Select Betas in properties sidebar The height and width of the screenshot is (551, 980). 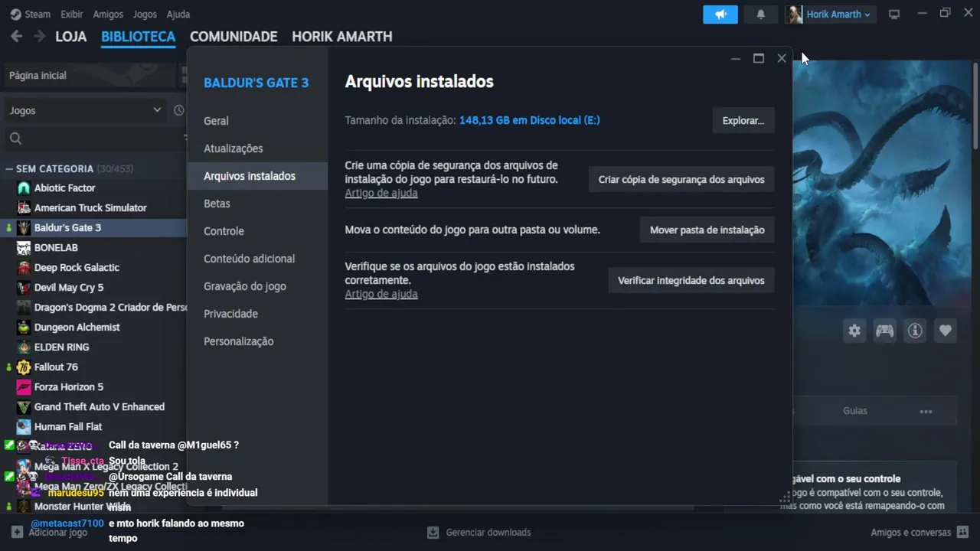[257, 204]
